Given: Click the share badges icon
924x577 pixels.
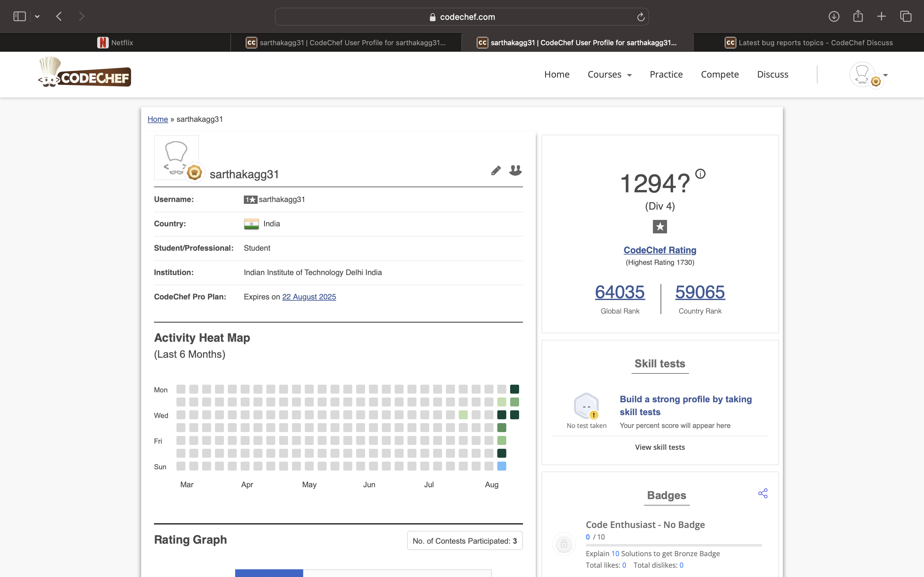Looking at the screenshot, I should point(763,493).
